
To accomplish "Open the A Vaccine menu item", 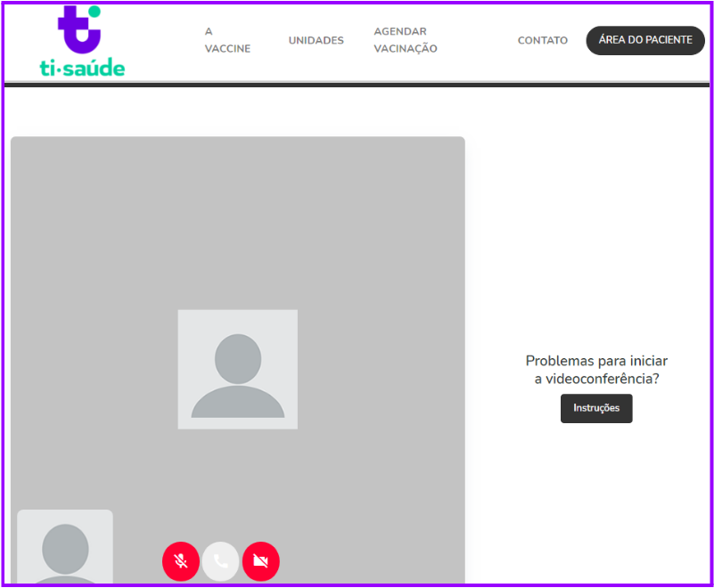I will (x=227, y=40).
